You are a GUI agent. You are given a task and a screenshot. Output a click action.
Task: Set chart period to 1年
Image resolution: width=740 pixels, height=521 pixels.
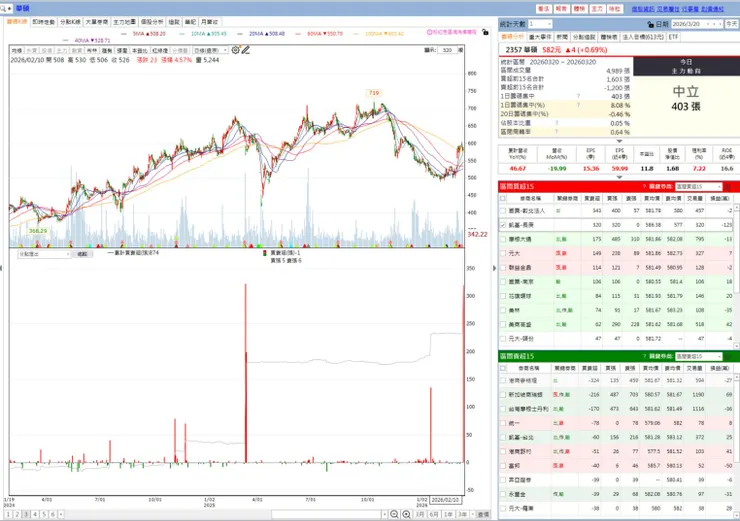click(448, 514)
